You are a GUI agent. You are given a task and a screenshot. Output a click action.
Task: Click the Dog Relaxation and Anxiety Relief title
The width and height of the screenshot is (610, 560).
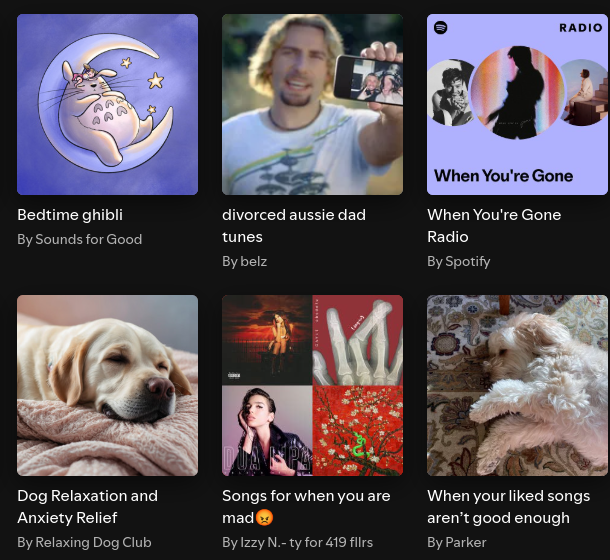pyautogui.click(x=88, y=507)
